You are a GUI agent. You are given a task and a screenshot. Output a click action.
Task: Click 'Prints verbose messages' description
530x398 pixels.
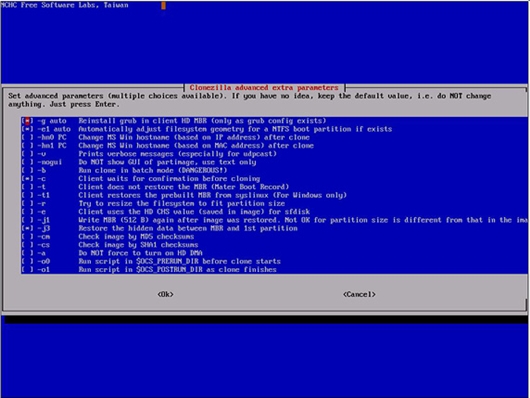126,154
